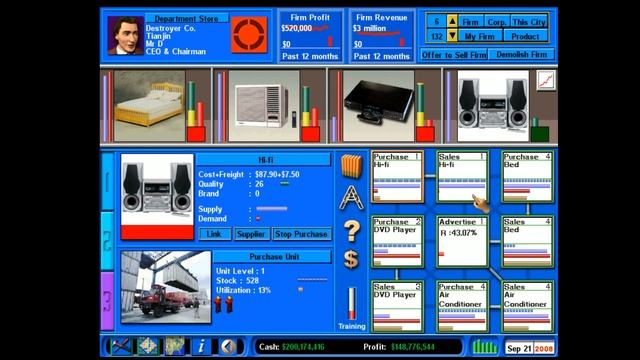This screenshot has width=640, height=360.
Task: Click the CEO portrait of Mr D
Action: (125, 35)
